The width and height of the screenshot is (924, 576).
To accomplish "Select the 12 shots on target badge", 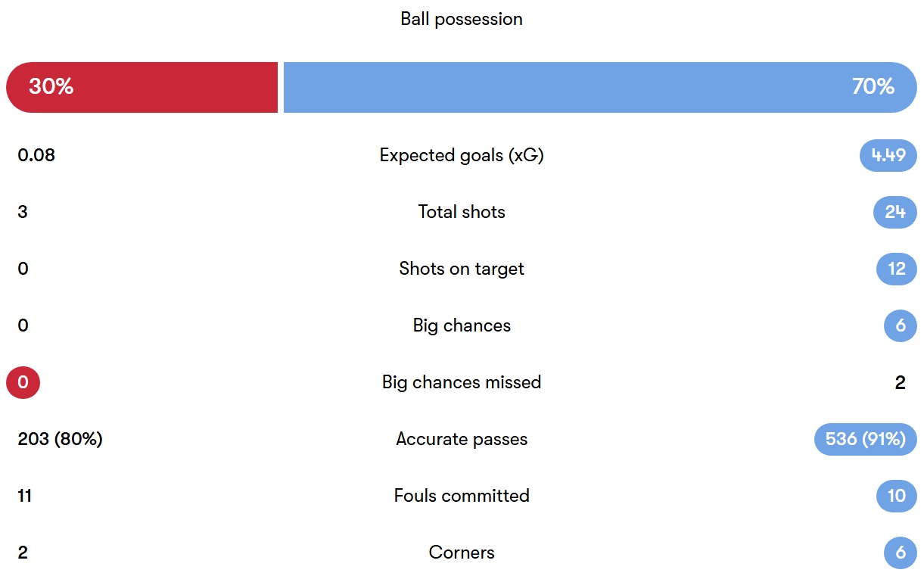I will coord(896,269).
